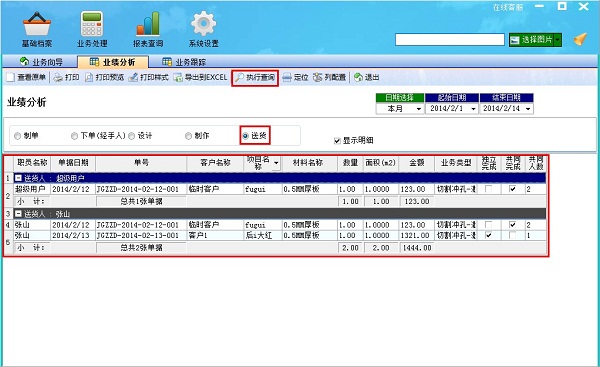The width and height of the screenshot is (600, 367).
Task: Collapse the 送货人: 超级用户 group
Action: (x=18, y=178)
